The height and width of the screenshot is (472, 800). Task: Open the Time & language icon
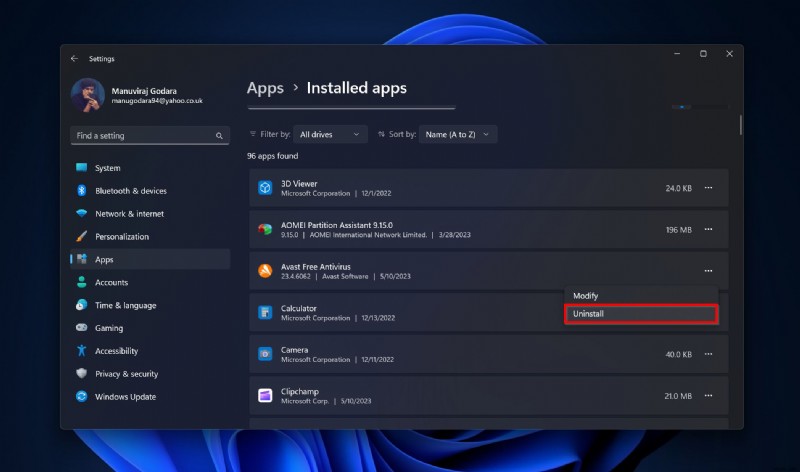tap(82, 305)
